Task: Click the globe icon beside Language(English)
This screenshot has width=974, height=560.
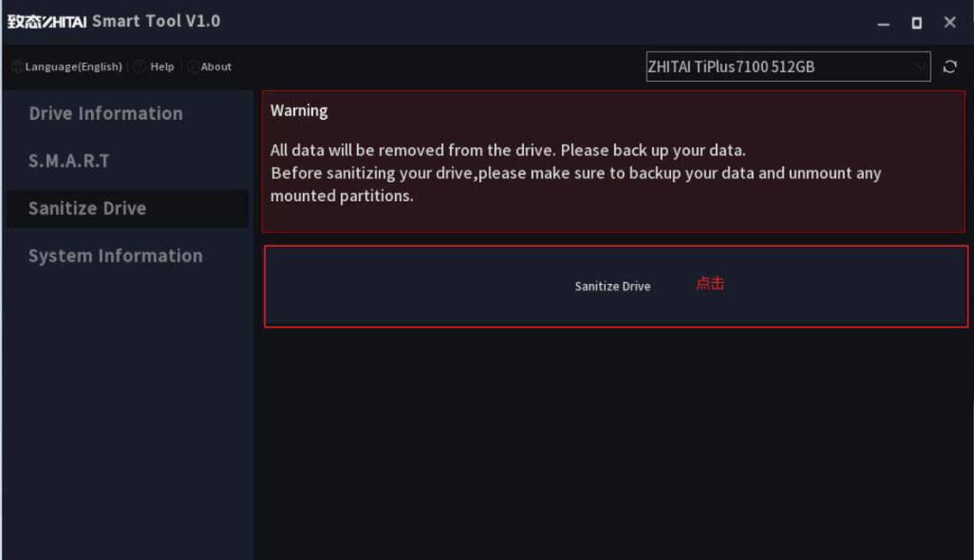Action: [x=17, y=67]
